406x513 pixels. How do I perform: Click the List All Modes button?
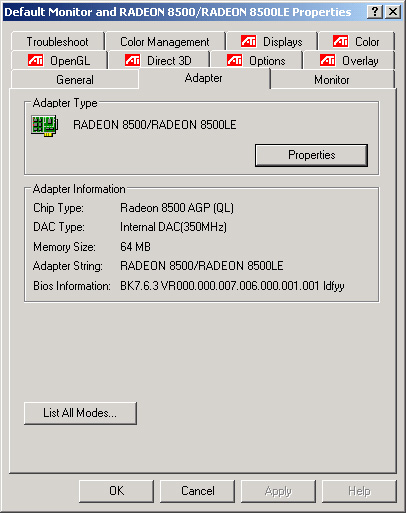tap(80, 413)
